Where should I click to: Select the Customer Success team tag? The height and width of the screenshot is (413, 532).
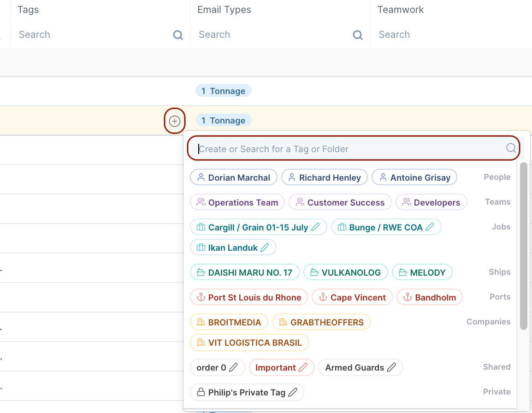click(340, 202)
